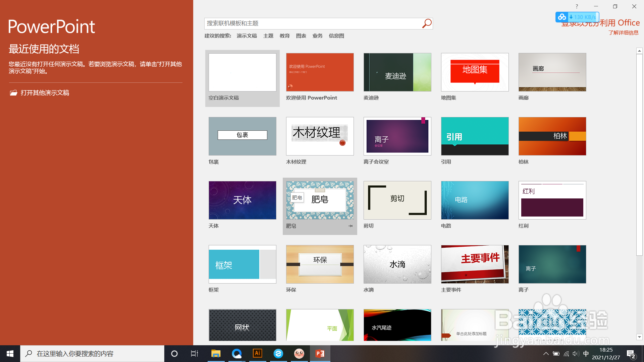This screenshot has width=644, height=362.
Task: Select the 离子会议室 theme thumbnail
Action: pyautogui.click(x=397, y=136)
